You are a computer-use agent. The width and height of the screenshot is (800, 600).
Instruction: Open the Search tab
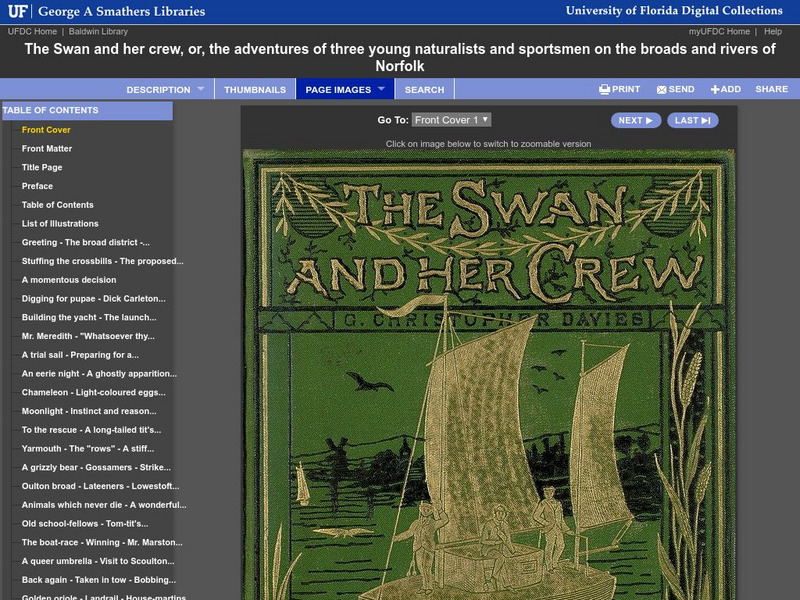[424, 89]
